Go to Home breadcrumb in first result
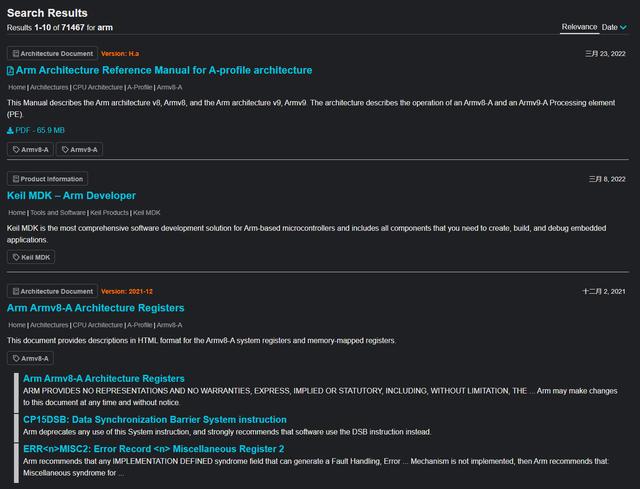The height and width of the screenshot is (489, 640). 17,87
